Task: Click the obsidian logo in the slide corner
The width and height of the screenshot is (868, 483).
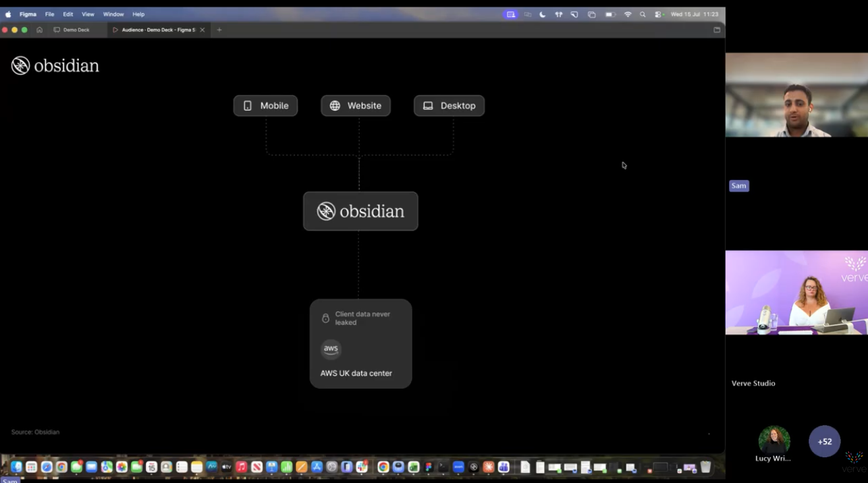Action: [55, 65]
